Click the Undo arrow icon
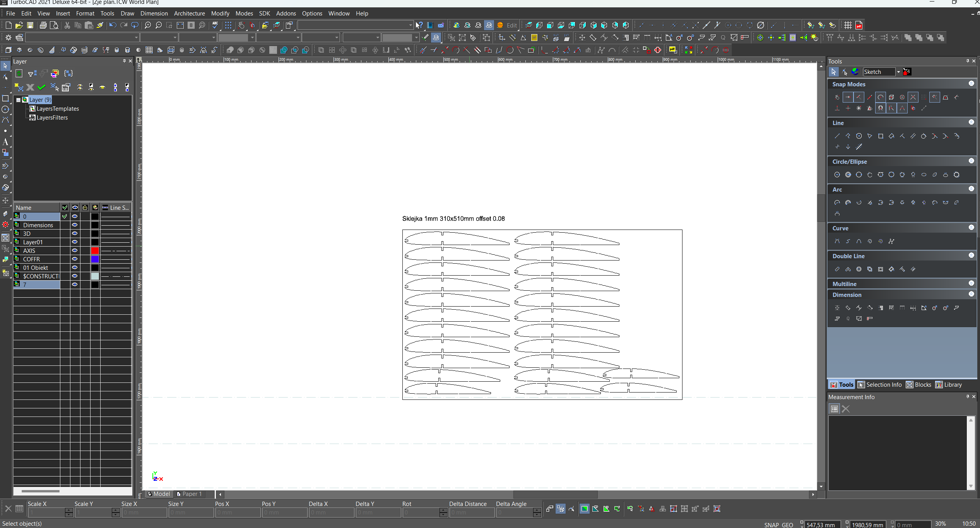The height and width of the screenshot is (528, 980). [113, 26]
